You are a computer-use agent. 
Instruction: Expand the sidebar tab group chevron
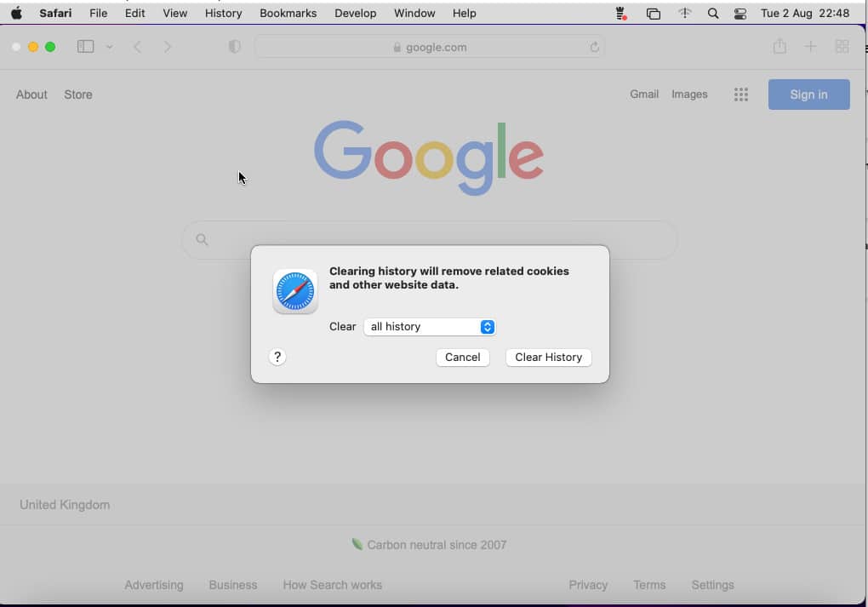[110, 47]
